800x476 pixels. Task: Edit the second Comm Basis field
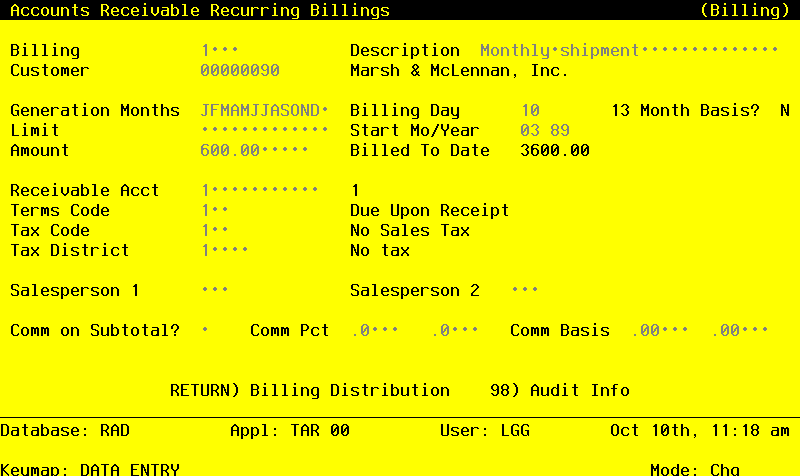740,330
